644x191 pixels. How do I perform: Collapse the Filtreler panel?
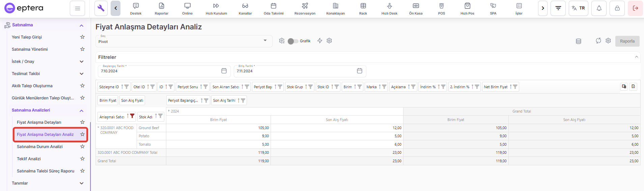tap(636, 57)
